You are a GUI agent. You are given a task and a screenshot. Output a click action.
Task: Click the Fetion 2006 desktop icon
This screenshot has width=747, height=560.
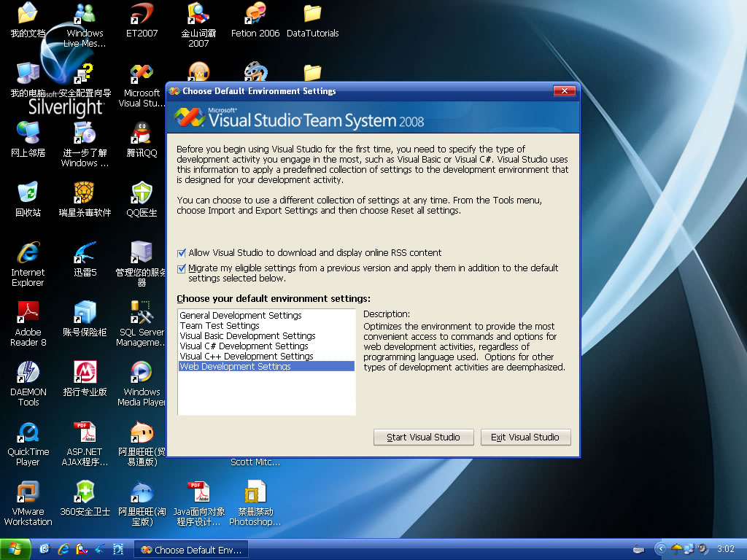pyautogui.click(x=255, y=15)
